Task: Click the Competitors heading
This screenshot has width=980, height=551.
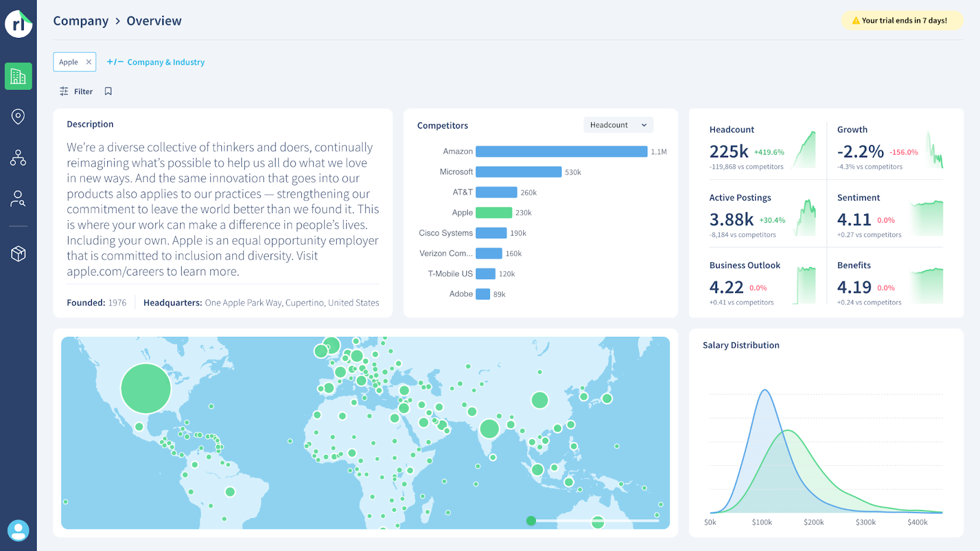Action: [x=442, y=126]
